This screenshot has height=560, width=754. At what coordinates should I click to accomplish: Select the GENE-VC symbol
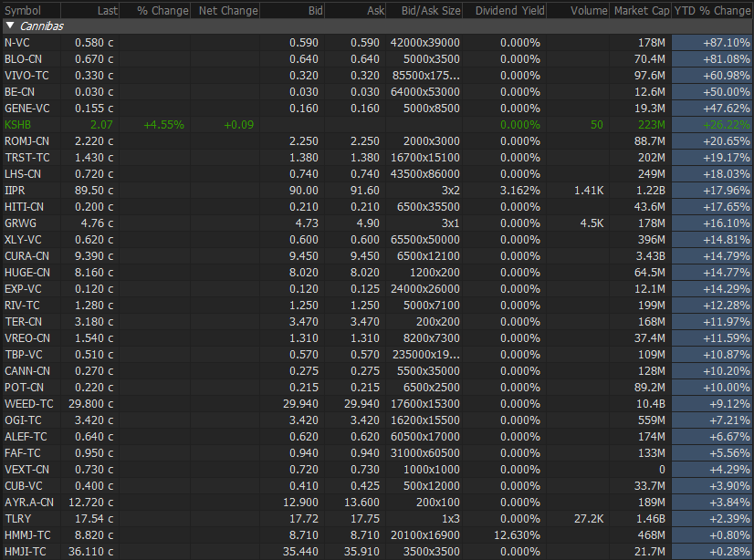pyautogui.click(x=27, y=108)
